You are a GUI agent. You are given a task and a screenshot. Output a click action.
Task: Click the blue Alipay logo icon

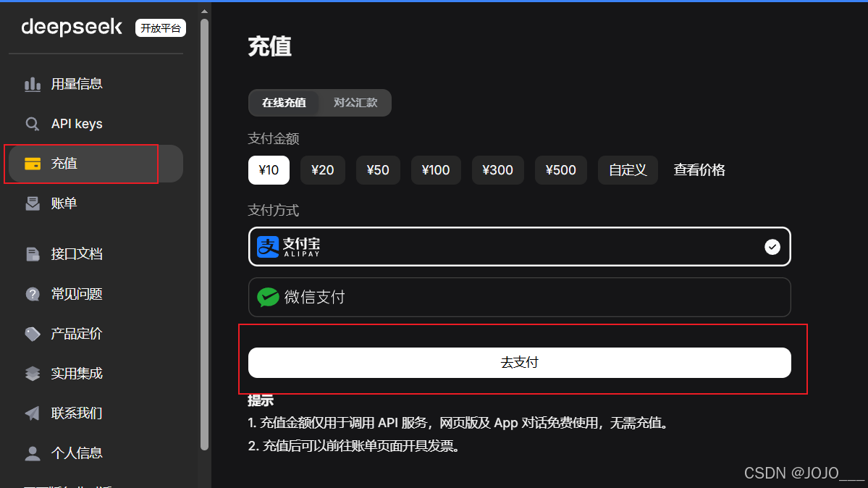click(x=268, y=246)
